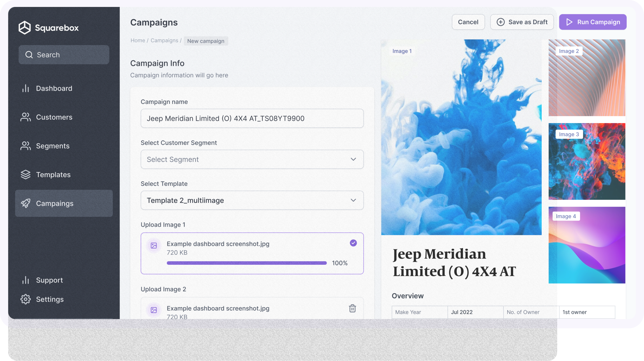Screen dimensions: 644x361
Task: Go to Home breadcrumb link
Action: click(x=138, y=40)
